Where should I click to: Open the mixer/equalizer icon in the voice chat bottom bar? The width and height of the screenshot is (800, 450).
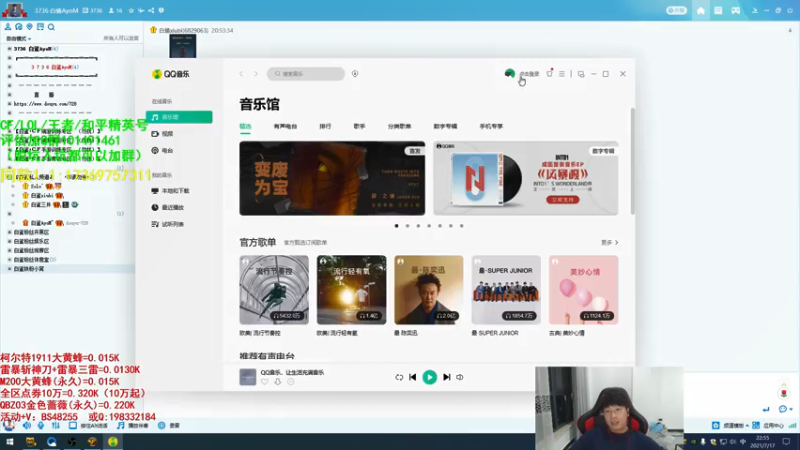click(56, 425)
